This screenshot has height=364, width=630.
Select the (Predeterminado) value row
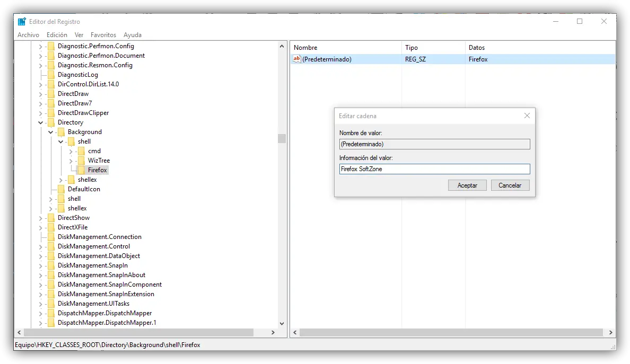[x=453, y=59]
